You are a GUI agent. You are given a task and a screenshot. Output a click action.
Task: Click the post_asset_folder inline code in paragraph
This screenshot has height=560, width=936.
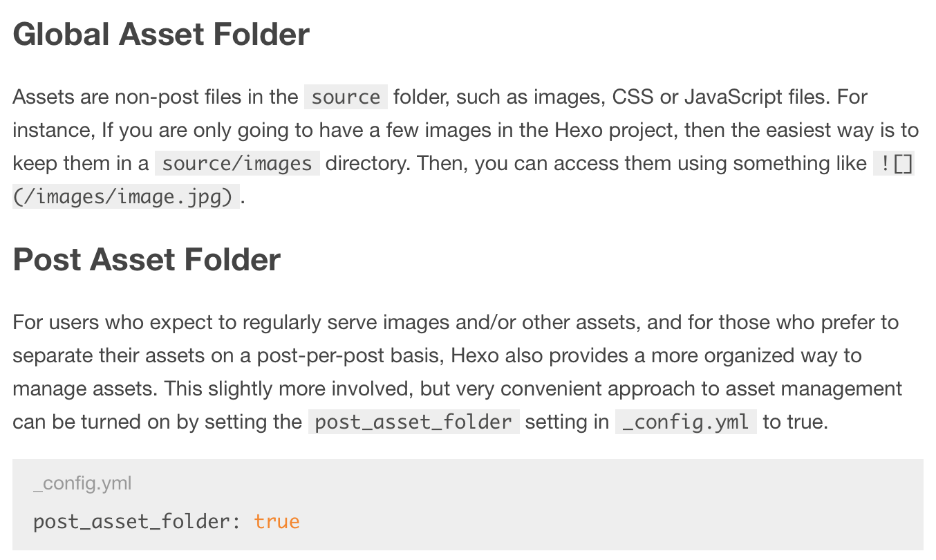click(413, 422)
